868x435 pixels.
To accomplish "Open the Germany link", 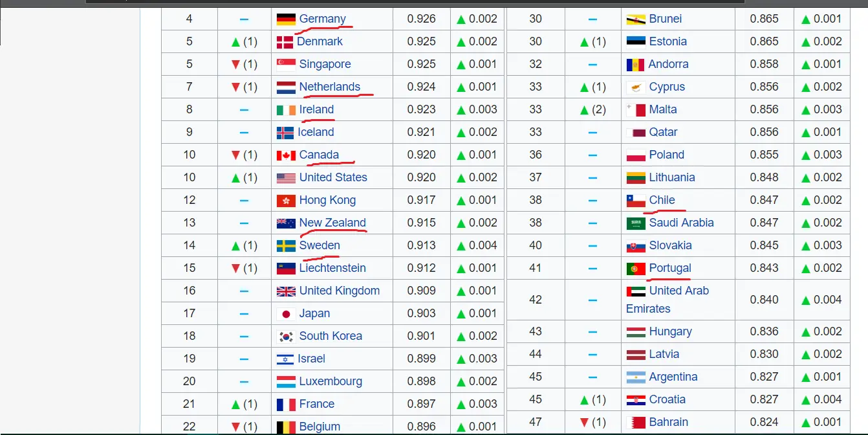I will (x=322, y=19).
